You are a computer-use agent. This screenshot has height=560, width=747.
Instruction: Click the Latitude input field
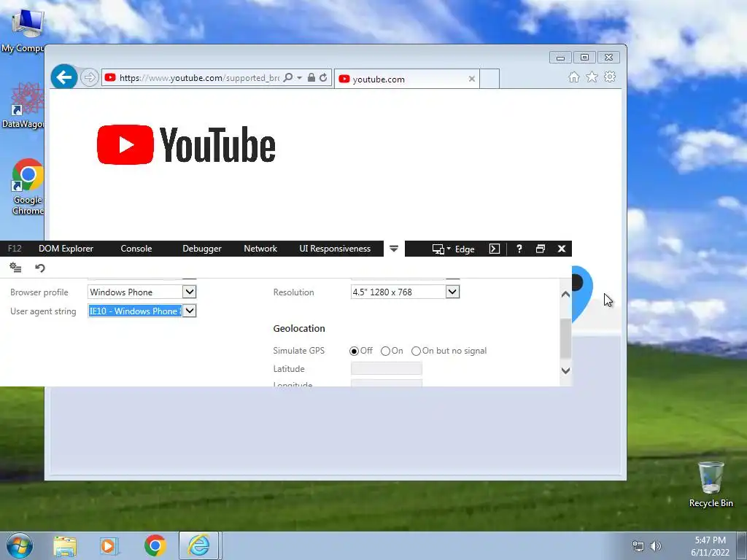pyautogui.click(x=387, y=368)
